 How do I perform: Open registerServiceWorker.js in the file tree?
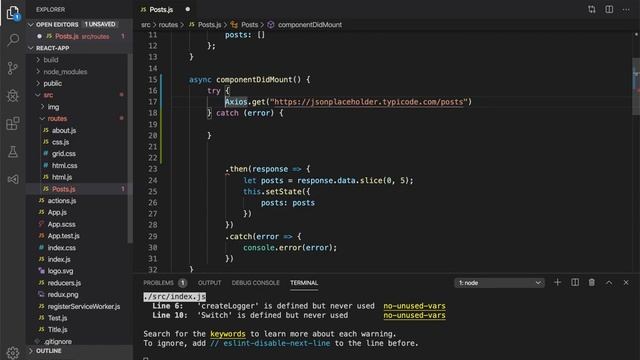[x=84, y=307]
